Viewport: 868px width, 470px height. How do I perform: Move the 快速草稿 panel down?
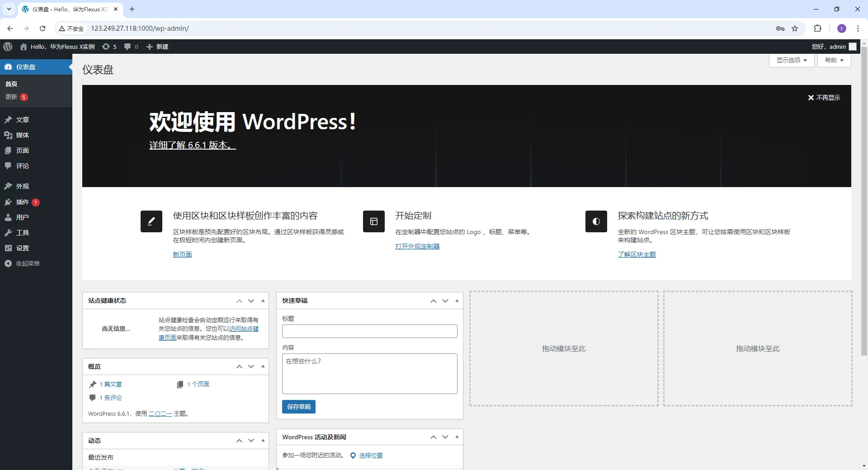pyautogui.click(x=445, y=301)
